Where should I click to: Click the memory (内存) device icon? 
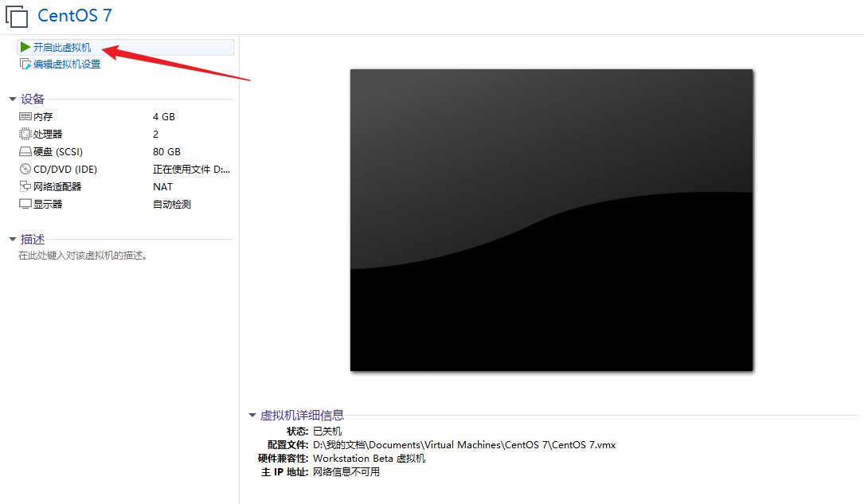pos(25,117)
